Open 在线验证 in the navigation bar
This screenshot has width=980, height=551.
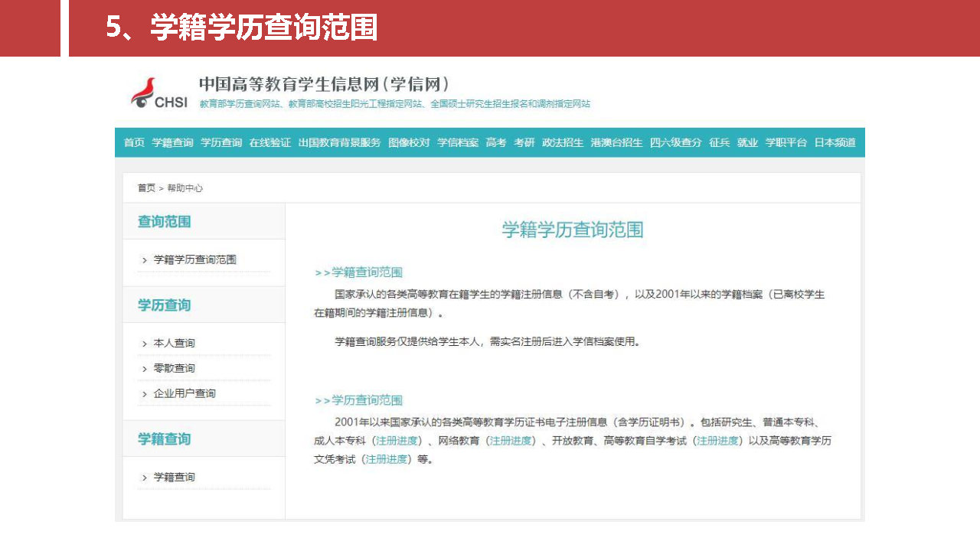tap(269, 142)
